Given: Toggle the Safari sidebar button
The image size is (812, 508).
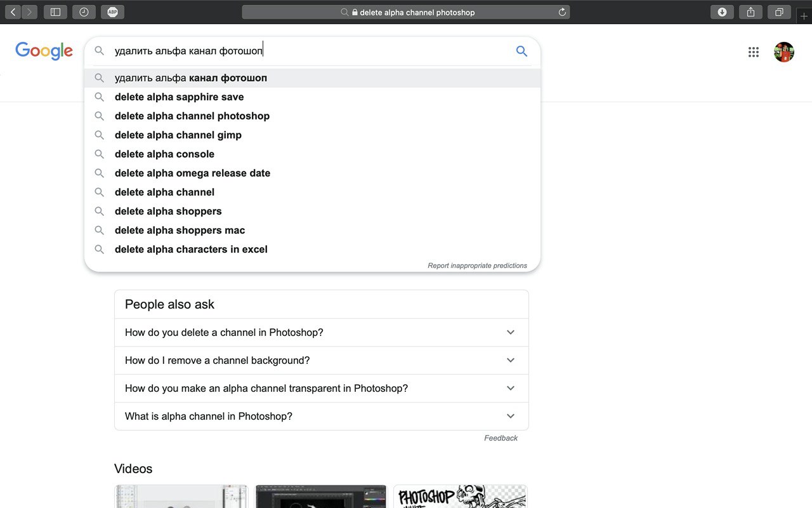Looking at the screenshot, I should (55, 12).
